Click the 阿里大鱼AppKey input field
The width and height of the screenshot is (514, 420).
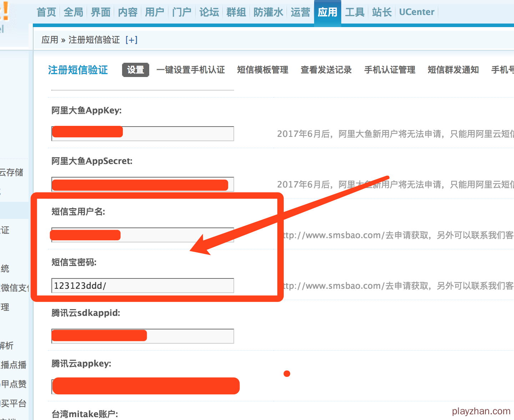(178, 134)
